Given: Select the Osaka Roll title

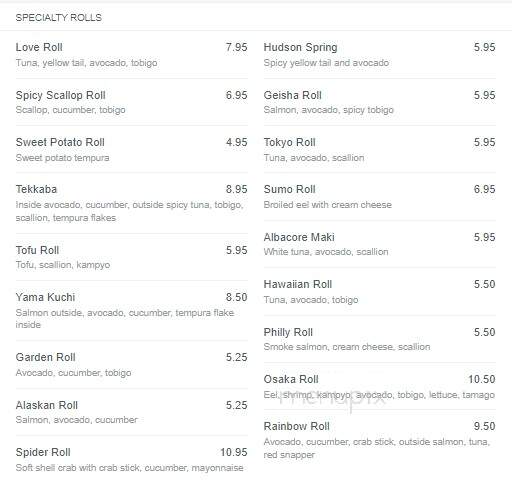Looking at the screenshot, I should (291, 379).
